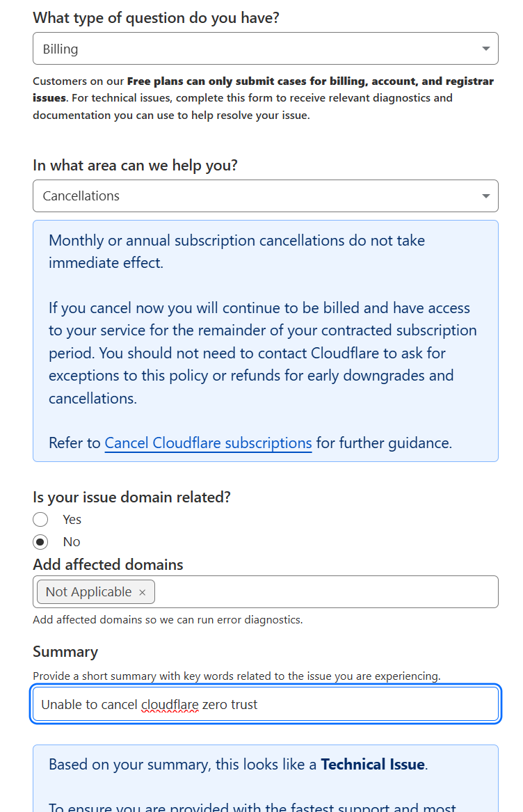Image resolution: width=523 pixels, height=812 pixels.
Task: Open the Cancel Cloudflare subscriptions link
Action: click(208, 443)
